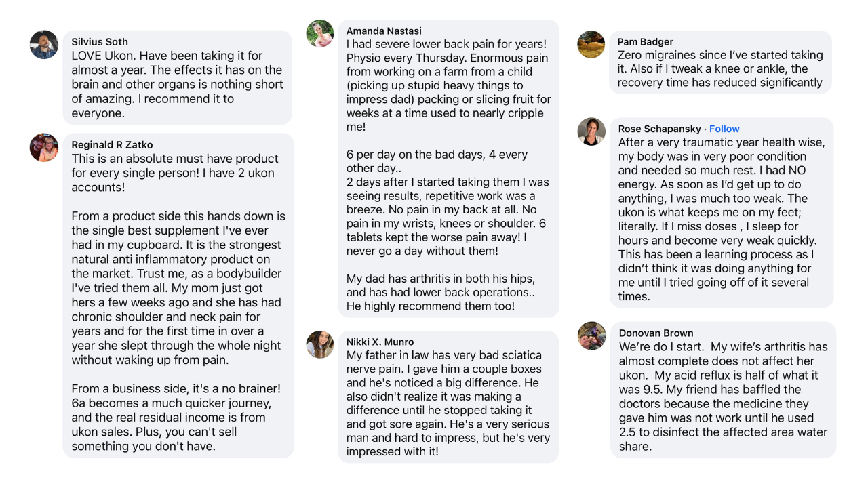Open Silvius Soth's profile picture
The height and width of the screenshot is (488, 868).
44,45
